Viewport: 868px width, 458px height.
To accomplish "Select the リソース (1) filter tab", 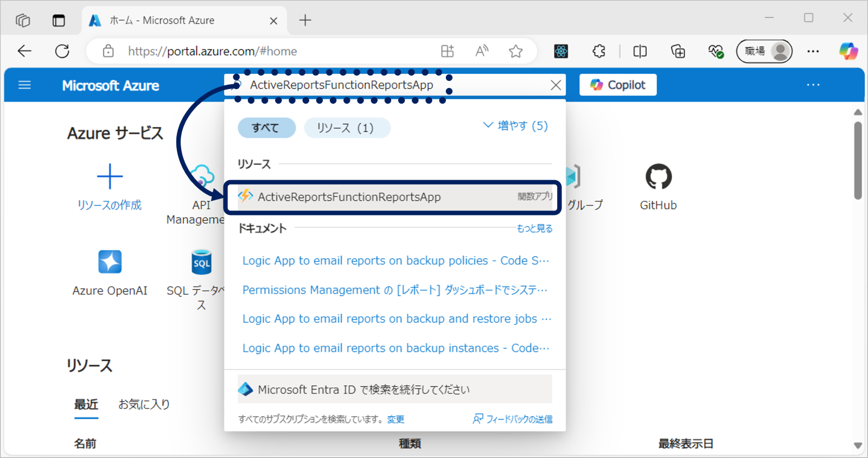I will pyautogui.click(x=346, y=128).
